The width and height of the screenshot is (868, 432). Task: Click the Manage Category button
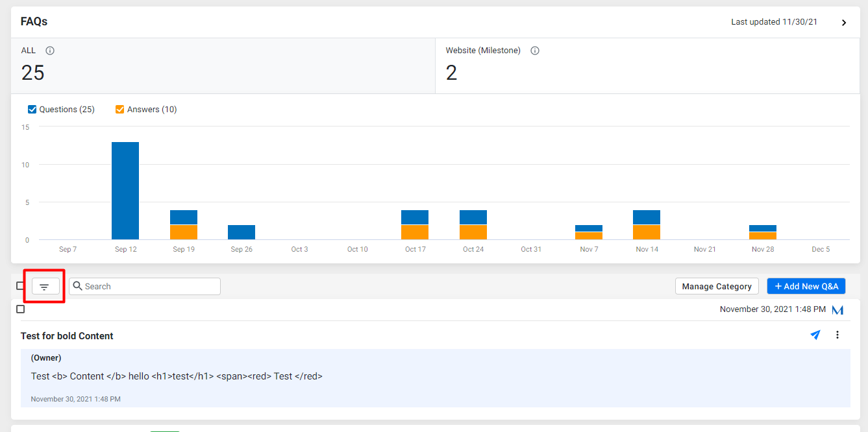717,286
